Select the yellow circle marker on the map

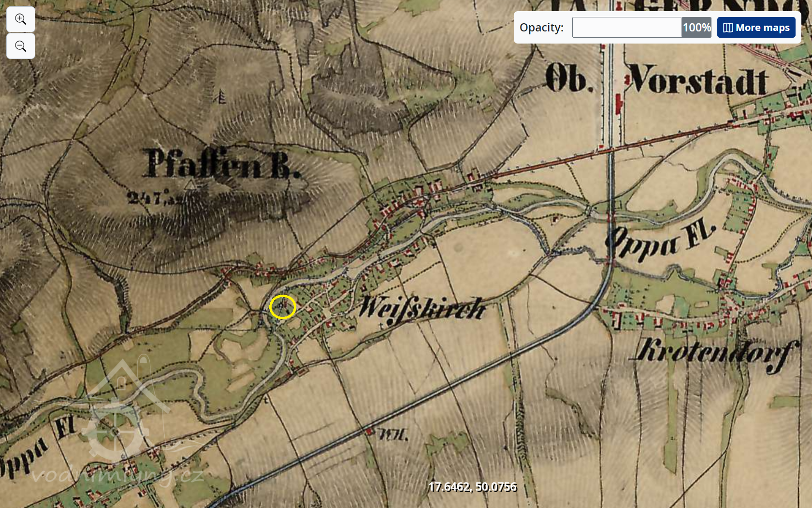tap(283, 307)
